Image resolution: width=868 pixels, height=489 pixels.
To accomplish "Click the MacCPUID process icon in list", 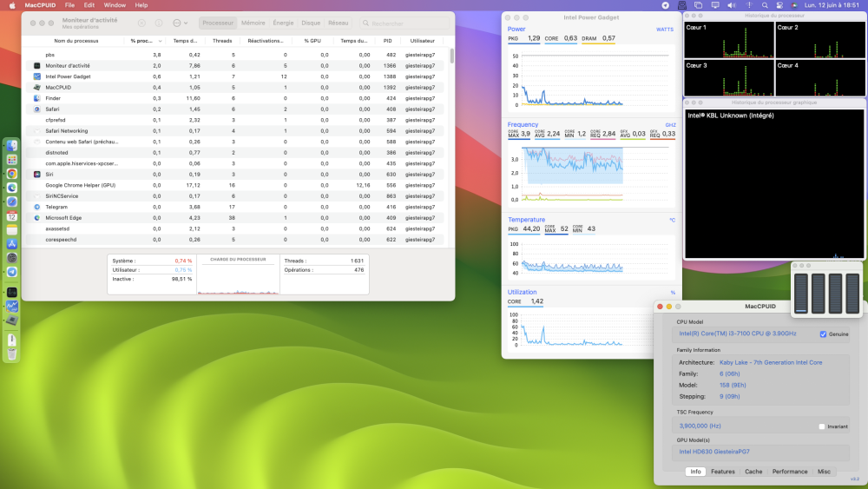I will click(x=37, y=88).
